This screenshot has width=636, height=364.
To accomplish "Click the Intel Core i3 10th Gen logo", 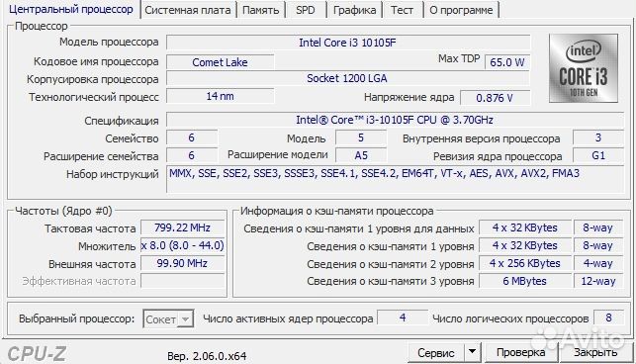I will click(x=584, y=68).
